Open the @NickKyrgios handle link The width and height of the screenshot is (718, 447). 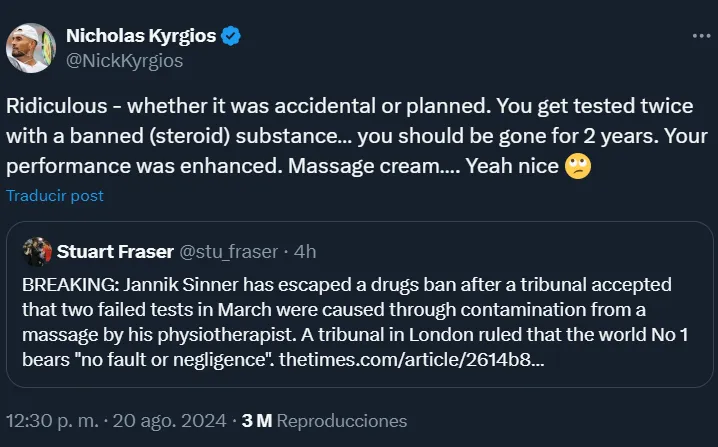124,60
